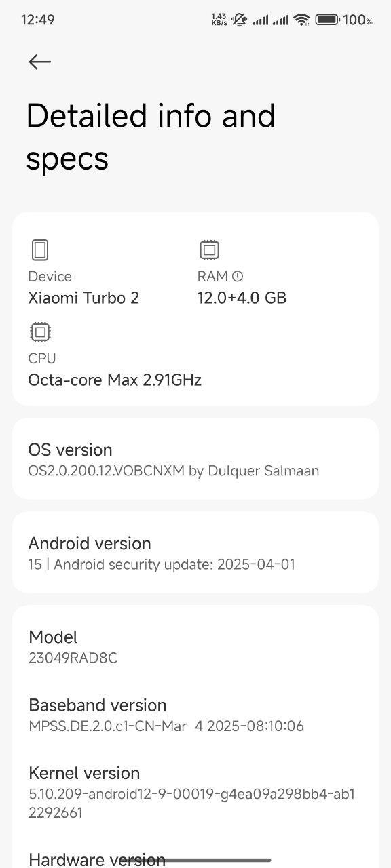Tap the CPU processor icon

coord(40,332)
